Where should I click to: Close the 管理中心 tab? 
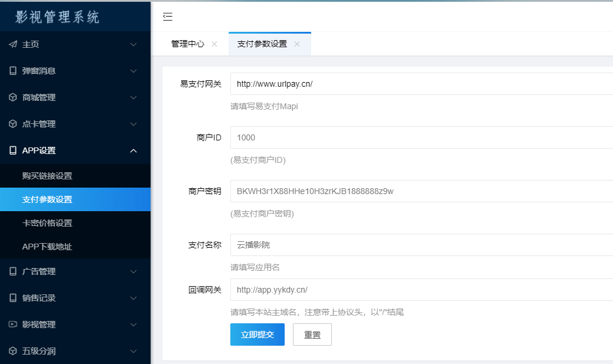tap(214, 44)
